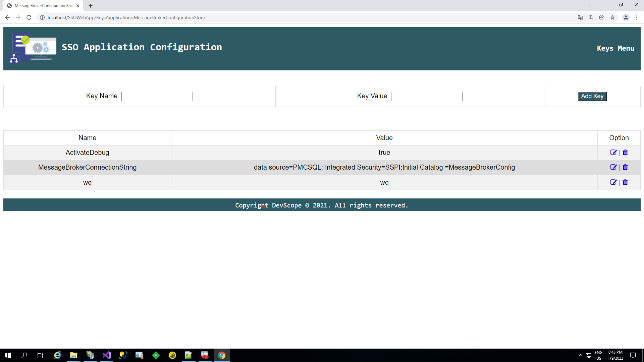
Task: Show hidden system tray icons
Action: [580, 355]
